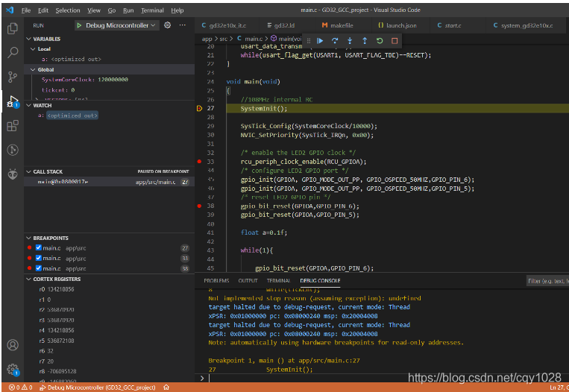Click Debug Microcontroller status bar entry
Viewport: 569px width, 392px height.
(x=98, y=388)
